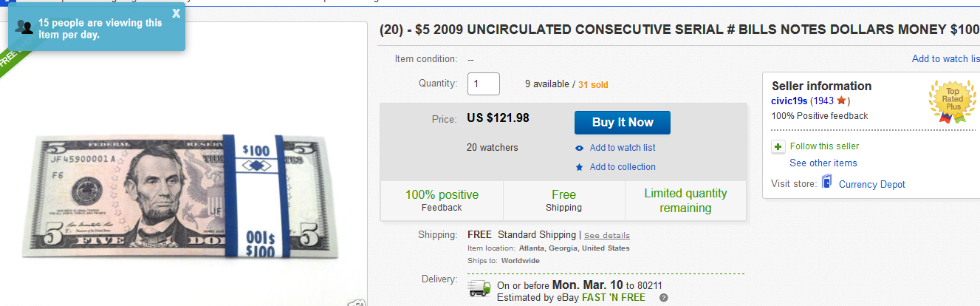This screenshot has width=980, height=306.
Task: Click the eye icon beside Add to watch list
Action: 579,148
